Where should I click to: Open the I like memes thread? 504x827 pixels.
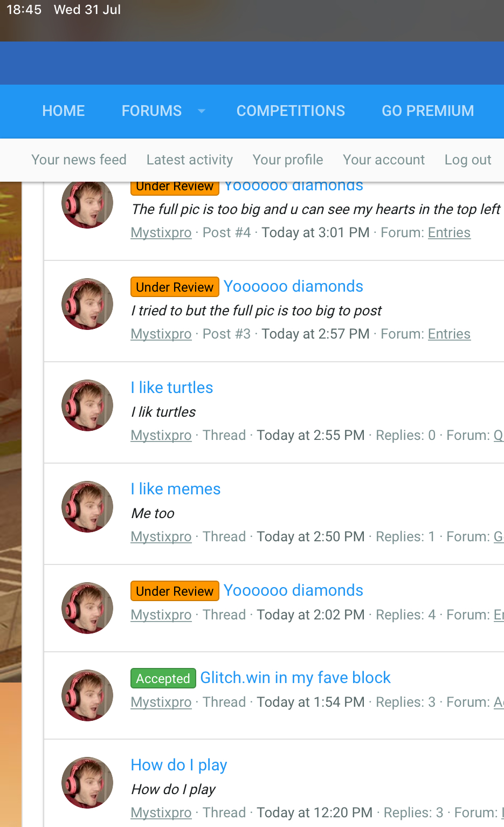[176, 489]
